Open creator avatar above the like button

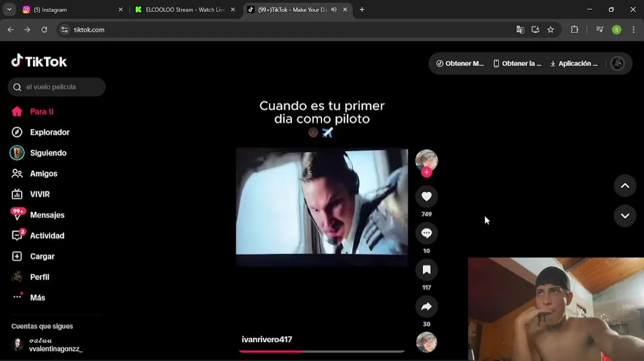tap(426, 160)
